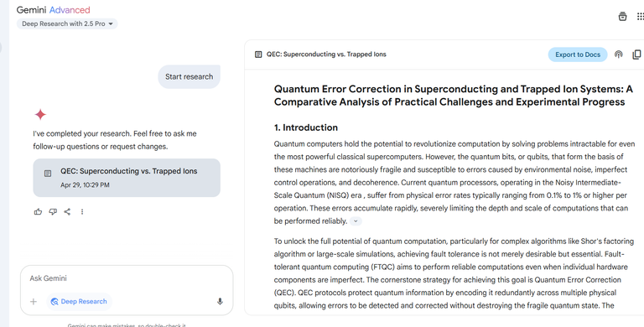Screen dimensions: 644x327
Task: Click the Gemini Advanced logo
Action: click(x=53, y=10)
